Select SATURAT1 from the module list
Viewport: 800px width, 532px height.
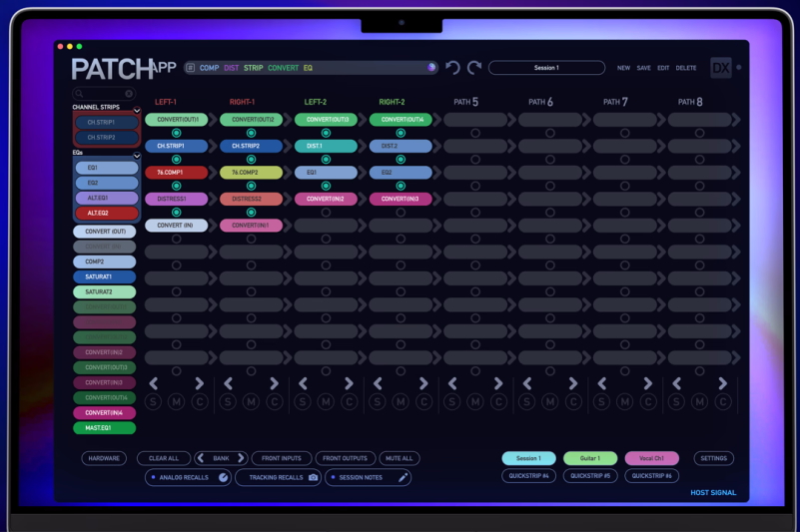105,276
